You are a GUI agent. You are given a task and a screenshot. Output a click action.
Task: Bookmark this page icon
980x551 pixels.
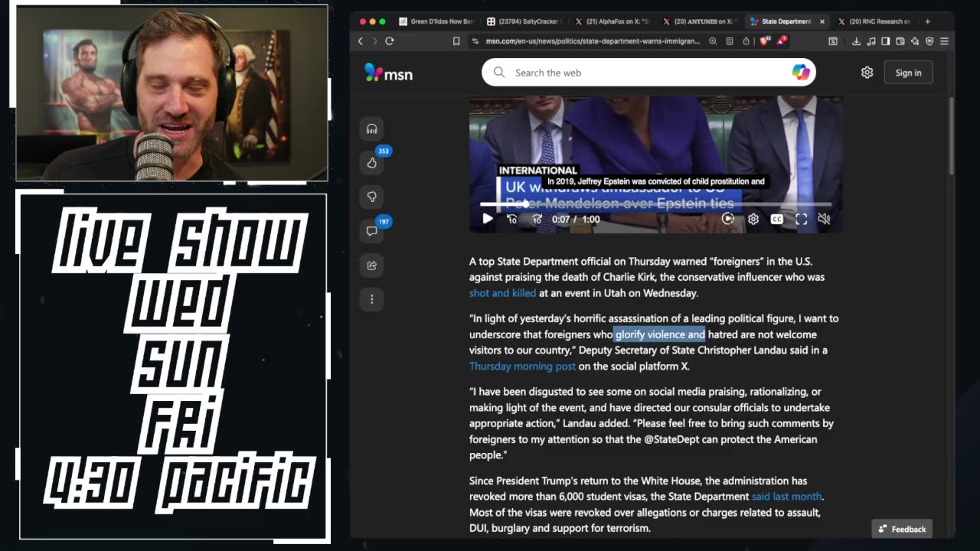pyautogui.click(x=456, y=41)
